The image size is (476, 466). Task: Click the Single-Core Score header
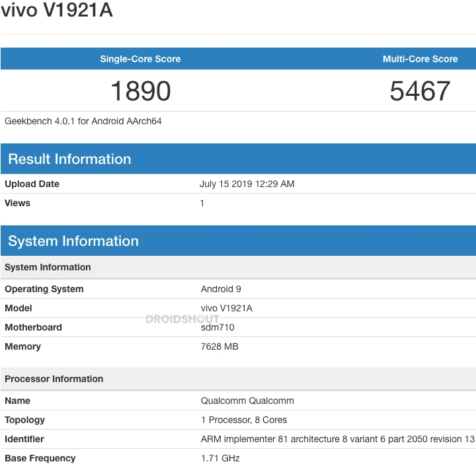pyautogui.click(x=140, y=59)
